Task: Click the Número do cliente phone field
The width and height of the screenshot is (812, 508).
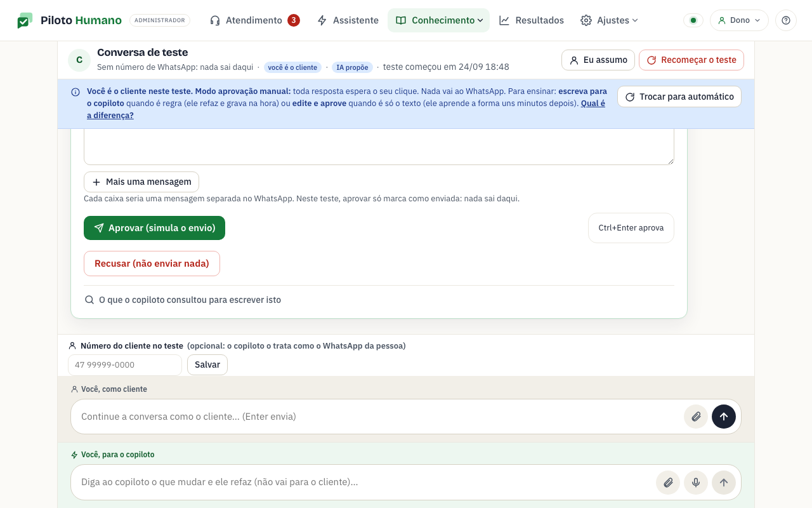Action: 125,364
